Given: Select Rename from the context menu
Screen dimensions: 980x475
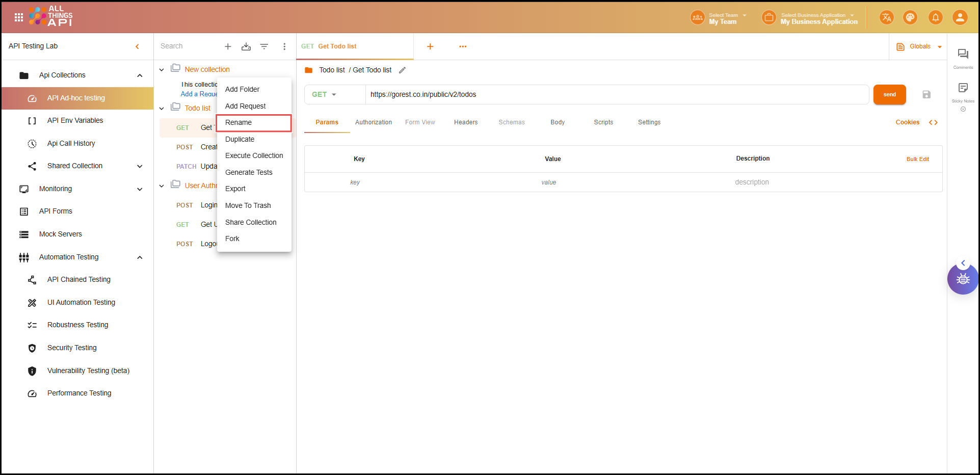Looking at the screenshot, I should (x=239, y=123).
